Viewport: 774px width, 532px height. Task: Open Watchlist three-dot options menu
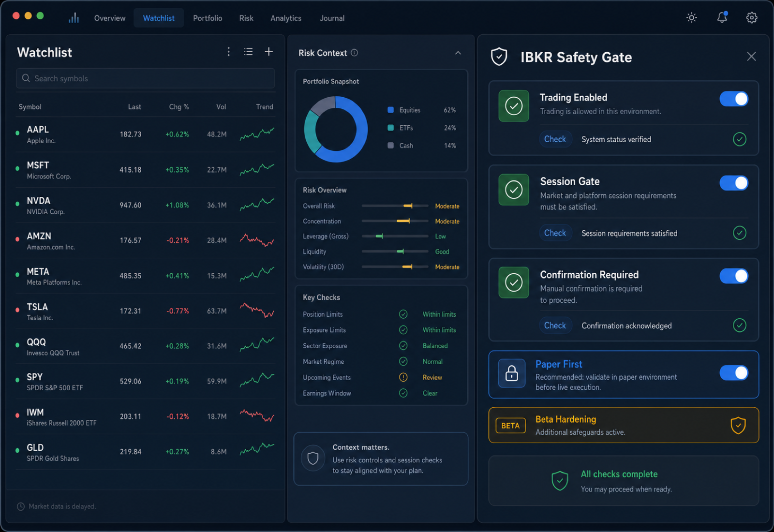[229, 52]
